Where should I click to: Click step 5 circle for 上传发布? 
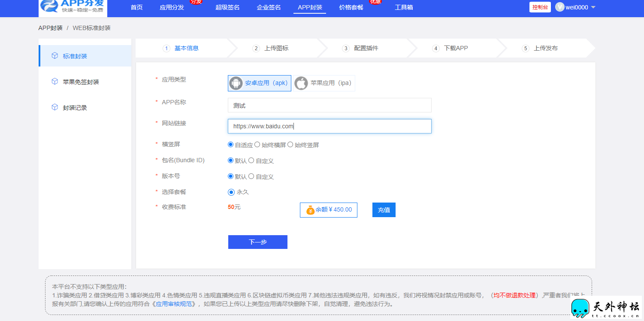[x=526, y=48]
